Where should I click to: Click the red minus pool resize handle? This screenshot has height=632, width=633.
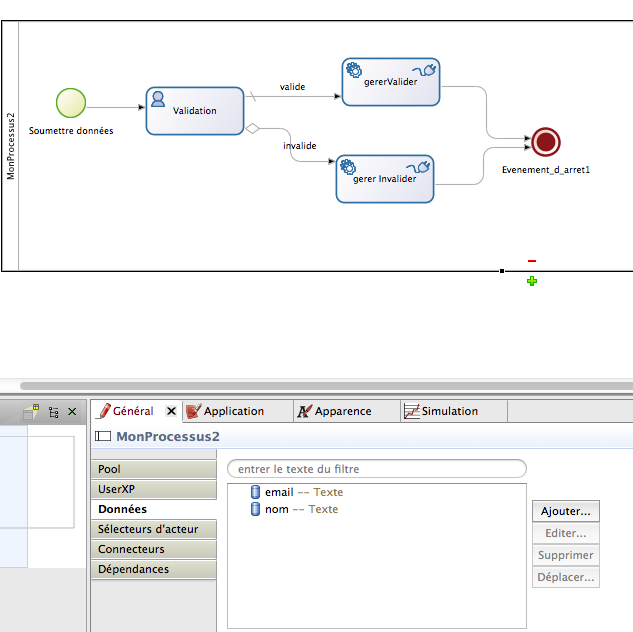tap(532, 262)
